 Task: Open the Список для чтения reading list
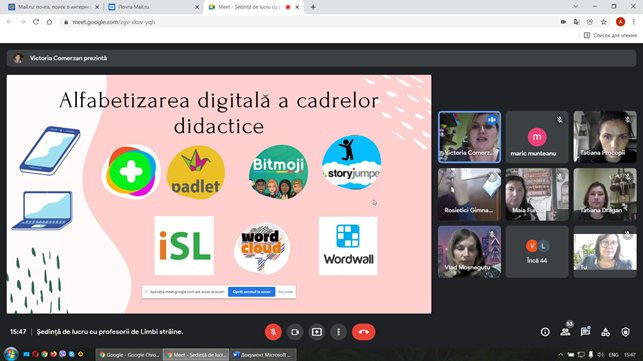click(610, 35)
